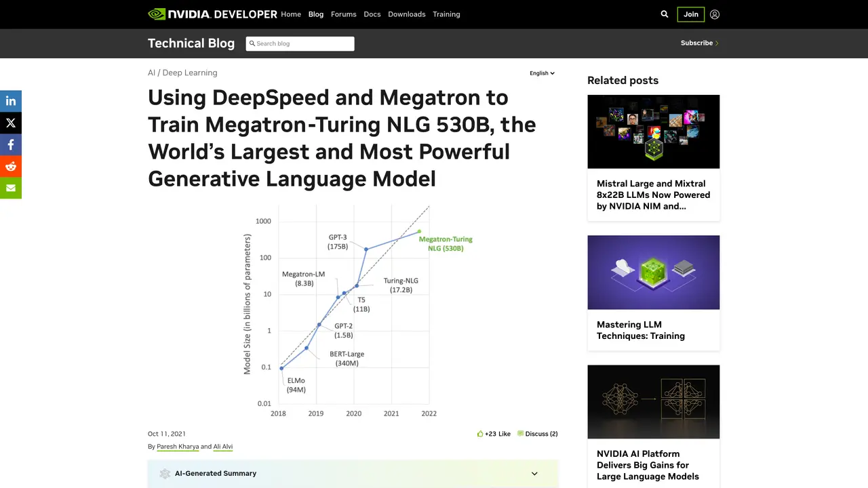Go to the Downloads menu item

407,14
